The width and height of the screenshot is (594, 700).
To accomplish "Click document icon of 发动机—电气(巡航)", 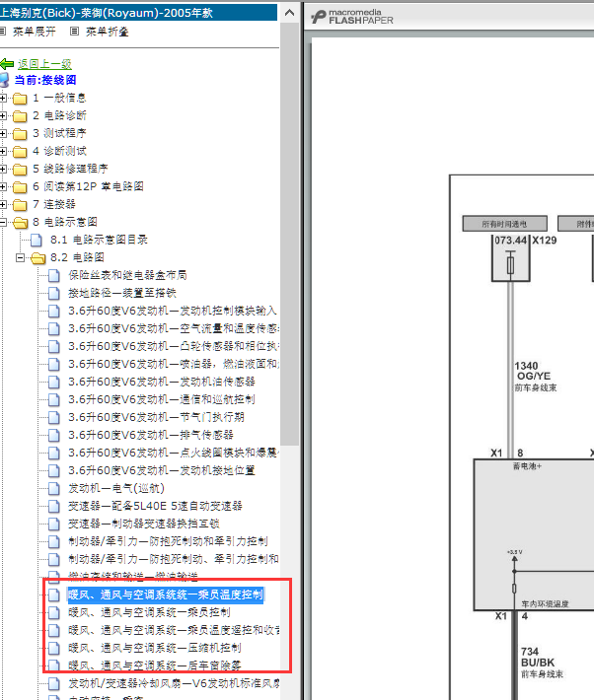I will click(x=54, y=488).
